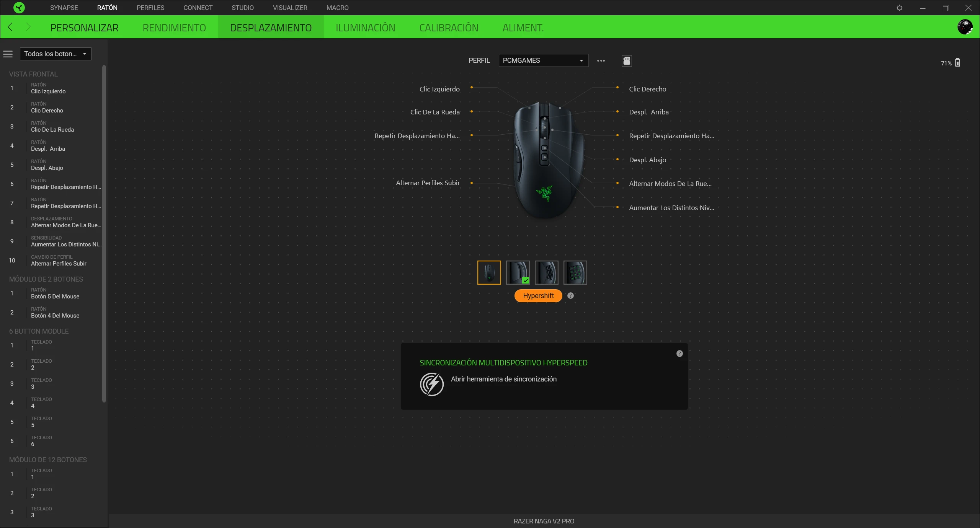Select Botón 4 Del Mouse row
Screen dimensions: 980x528
tap(52, 313)
